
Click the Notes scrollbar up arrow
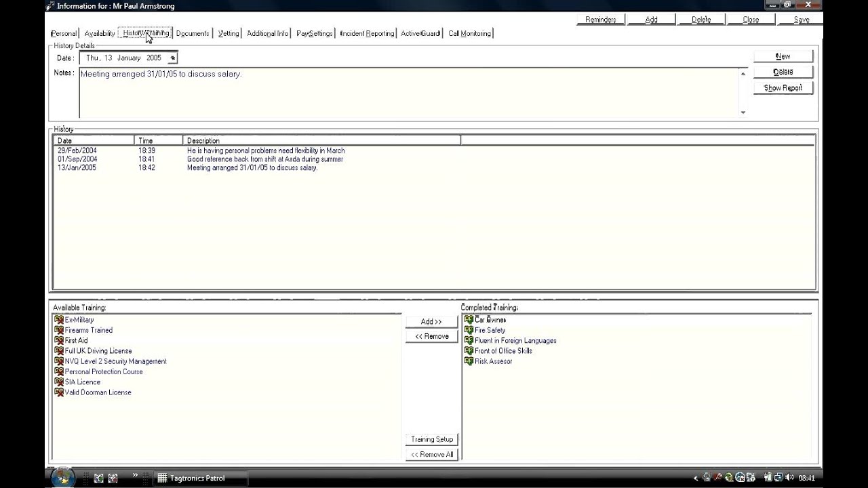(x=743, y=73)
